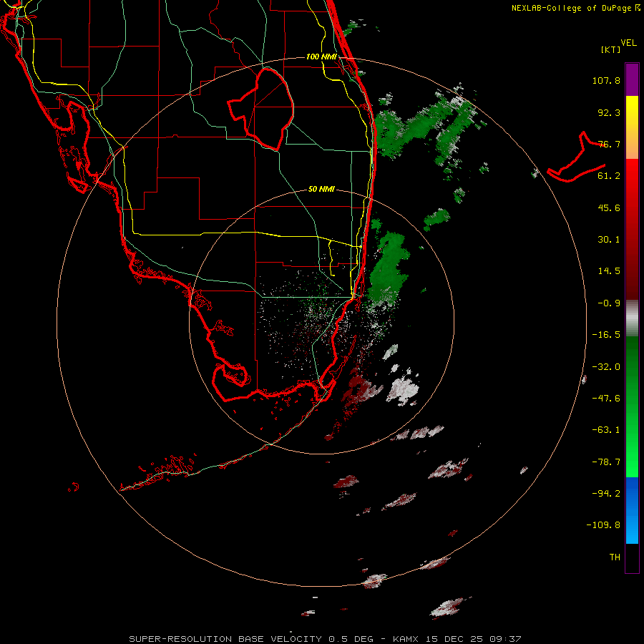Select the 107.8 velocity scale value
The width and height of the screenshot is (644, 644).
[x=606, y=80]
